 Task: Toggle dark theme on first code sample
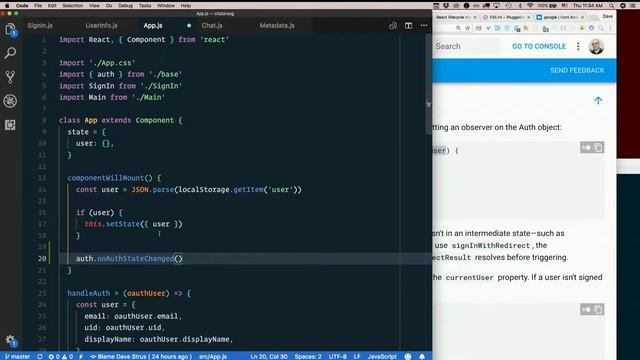586,147
